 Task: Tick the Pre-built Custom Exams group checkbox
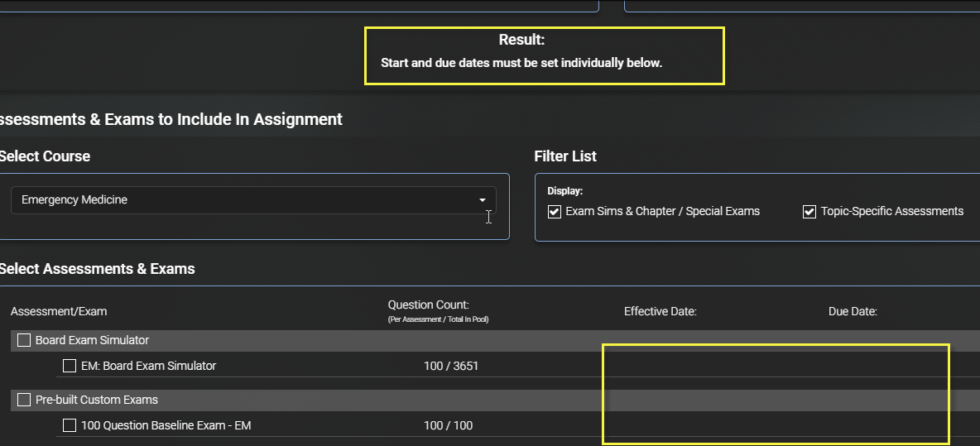pyautogui.click(x=24, y=400)
